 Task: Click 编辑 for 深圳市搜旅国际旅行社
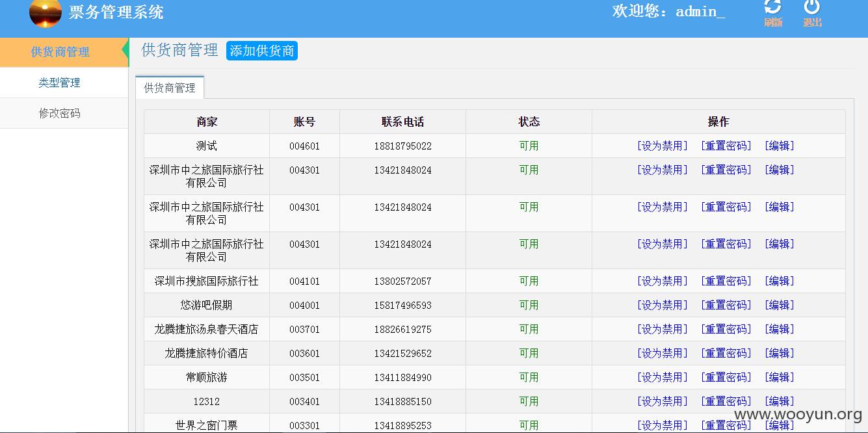pos(780,281)
